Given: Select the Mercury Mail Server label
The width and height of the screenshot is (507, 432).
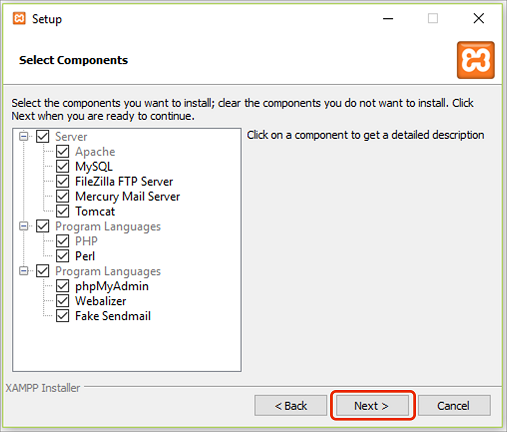Looking at the screenshot, I should 128,197.
